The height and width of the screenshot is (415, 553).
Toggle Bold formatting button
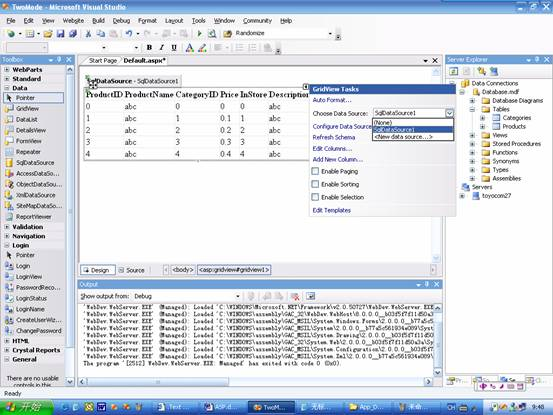point(149,47)
